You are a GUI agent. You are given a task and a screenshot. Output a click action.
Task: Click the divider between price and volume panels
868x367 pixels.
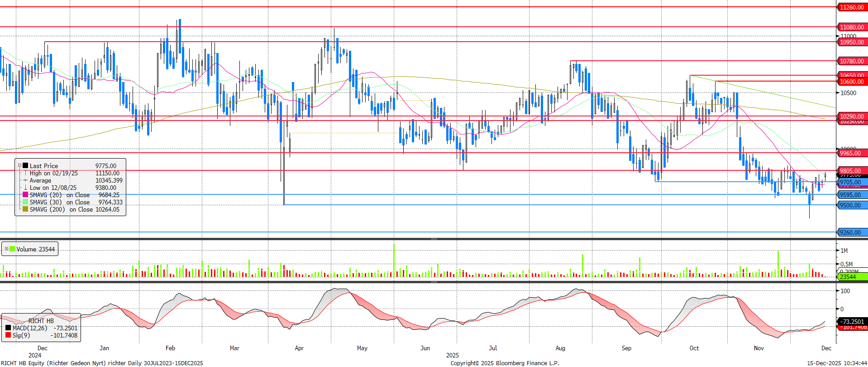click(434, 239)
